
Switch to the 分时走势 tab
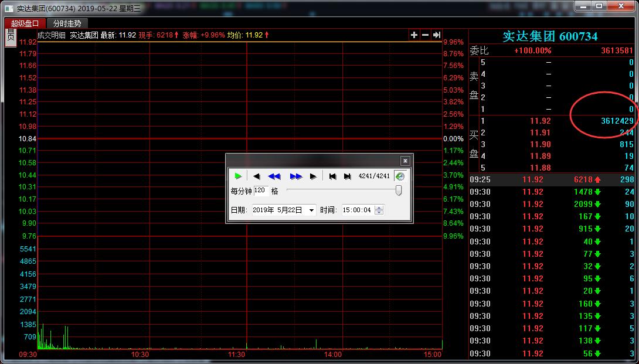[x=67, y=23]
